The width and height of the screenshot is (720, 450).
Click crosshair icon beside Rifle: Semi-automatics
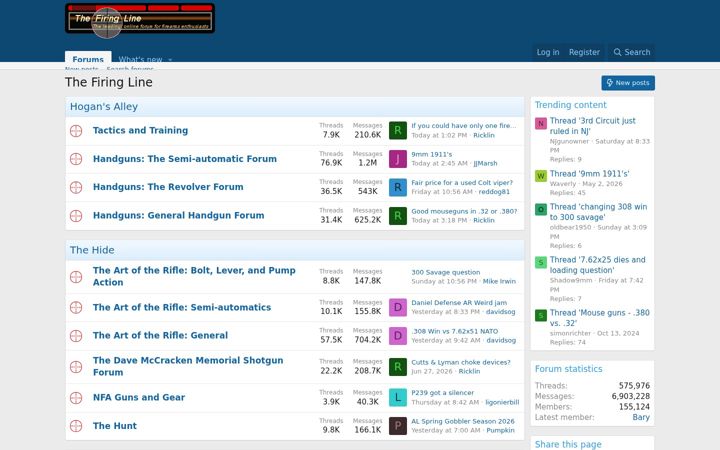76,308
